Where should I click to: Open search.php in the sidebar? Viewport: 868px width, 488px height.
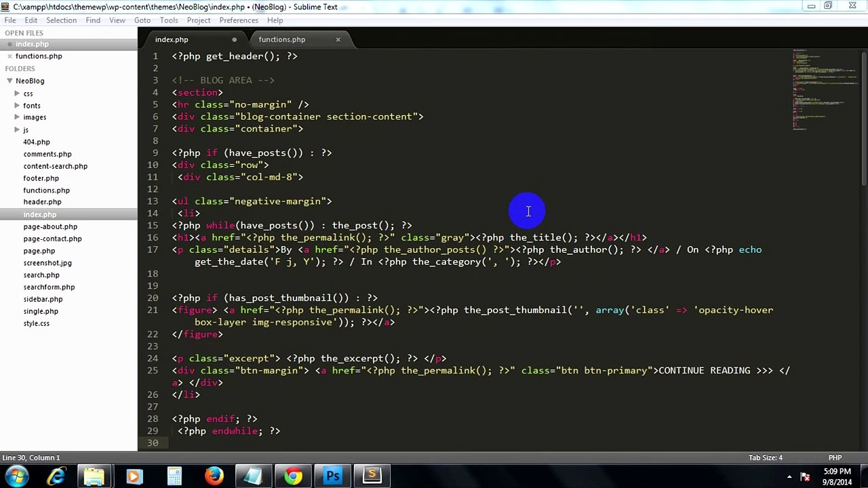pos(41,275)
